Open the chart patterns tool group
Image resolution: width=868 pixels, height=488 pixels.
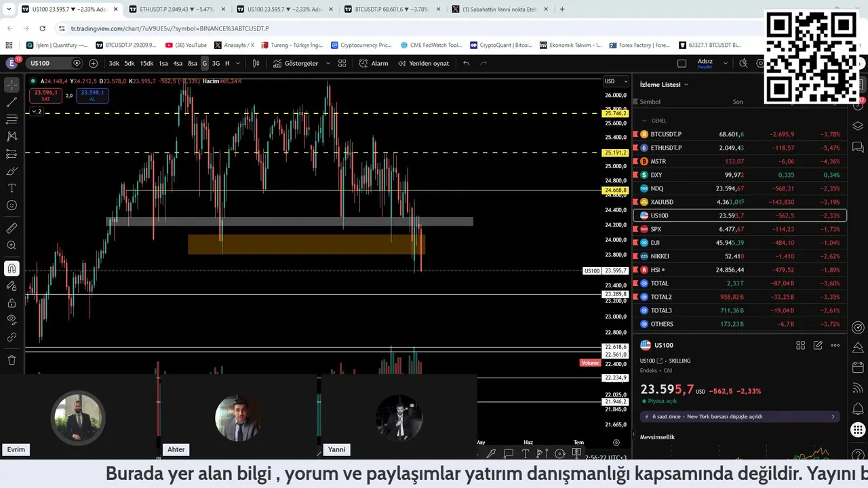[12, 136]
